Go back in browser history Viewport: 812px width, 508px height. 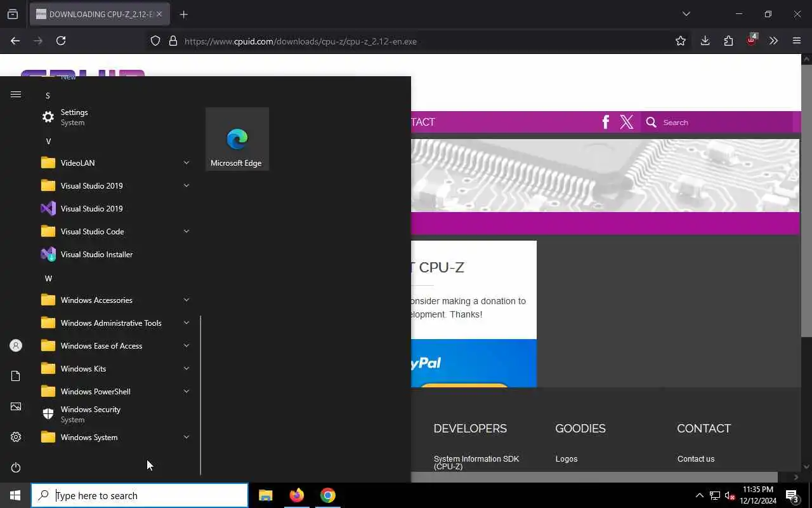[x=15, y=41]
